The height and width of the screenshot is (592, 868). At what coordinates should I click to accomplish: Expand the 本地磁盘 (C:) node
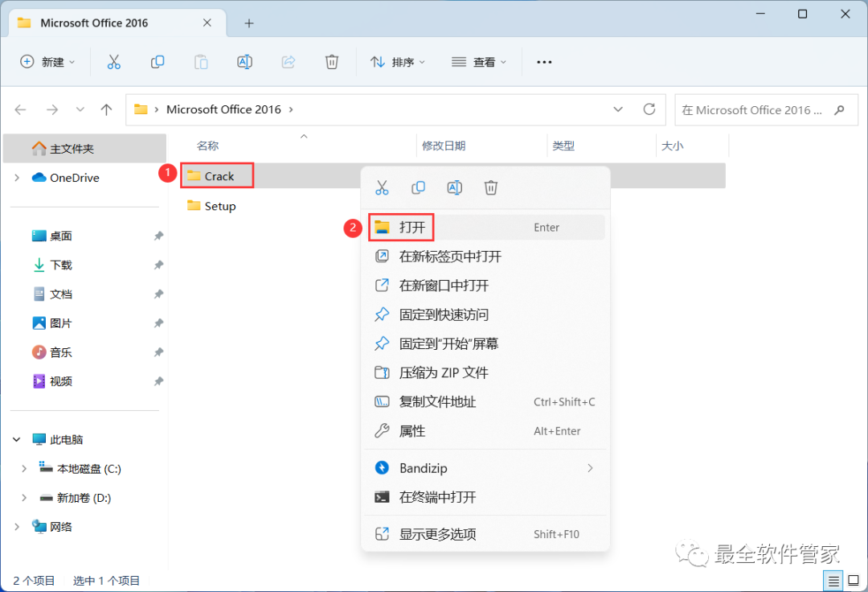tap(24, 468)
